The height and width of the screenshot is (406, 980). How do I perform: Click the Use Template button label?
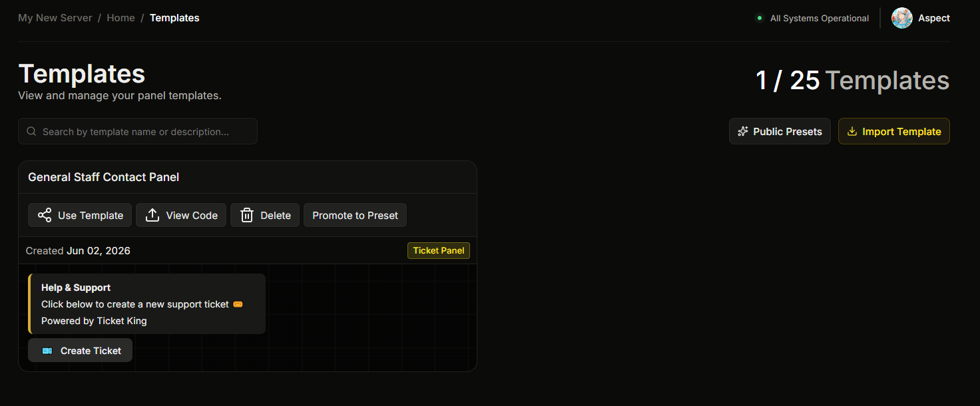point(91,216)
